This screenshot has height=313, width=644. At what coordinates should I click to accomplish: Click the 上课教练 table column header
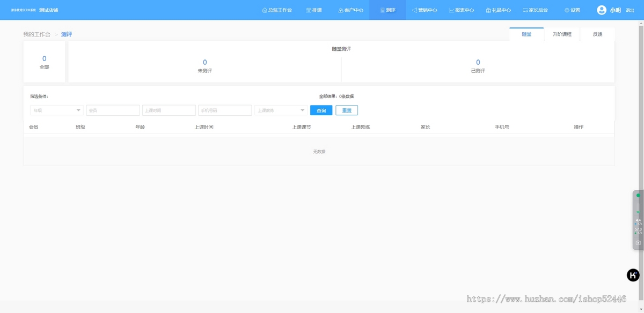(x=360, y=127)
